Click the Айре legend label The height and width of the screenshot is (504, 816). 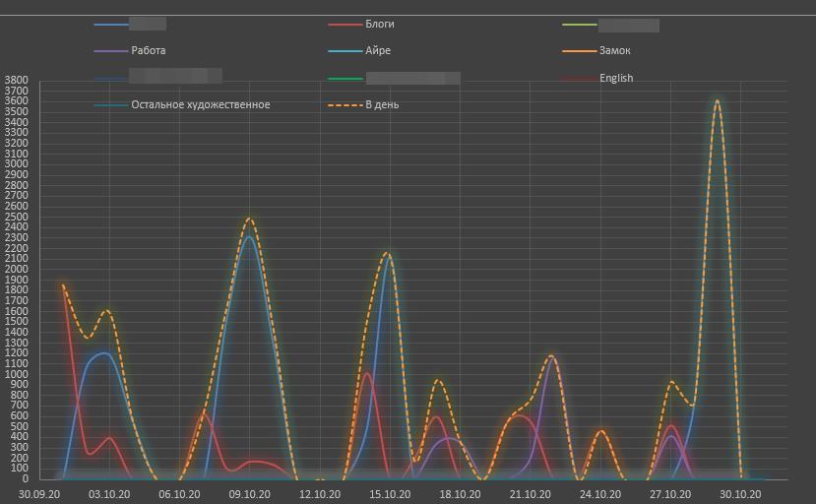378,50
